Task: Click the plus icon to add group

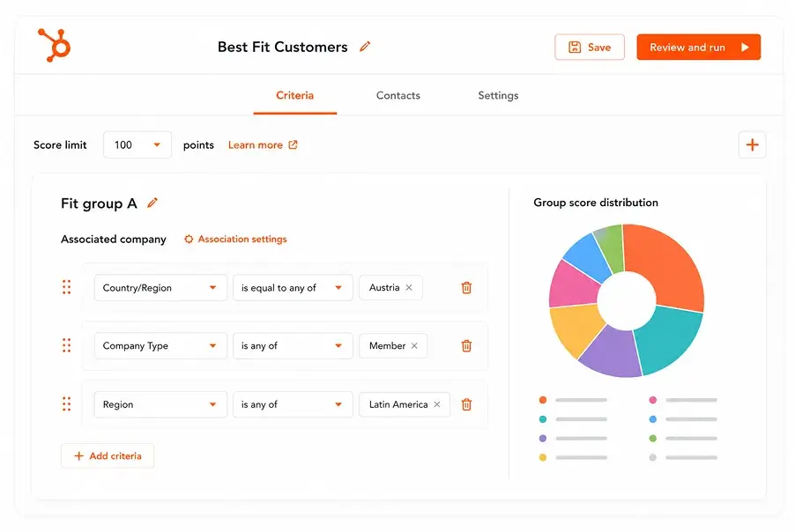Action: 752,145
